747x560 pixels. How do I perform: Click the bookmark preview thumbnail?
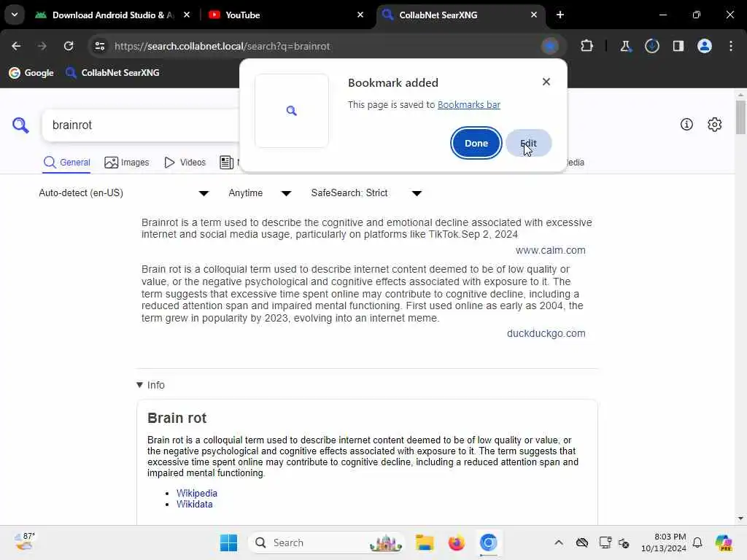tap(292, 111)
